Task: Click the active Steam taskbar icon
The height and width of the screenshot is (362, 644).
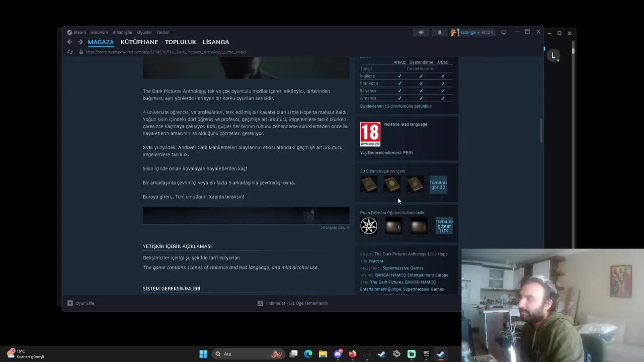Action: coord(441,354)
